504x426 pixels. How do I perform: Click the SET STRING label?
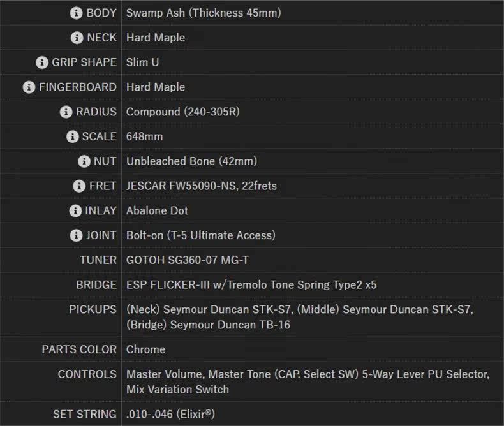(x=84, y=415)
